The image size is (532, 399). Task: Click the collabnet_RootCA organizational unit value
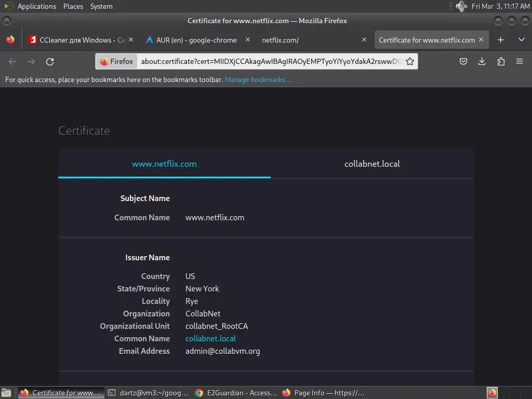coord(217,326)
